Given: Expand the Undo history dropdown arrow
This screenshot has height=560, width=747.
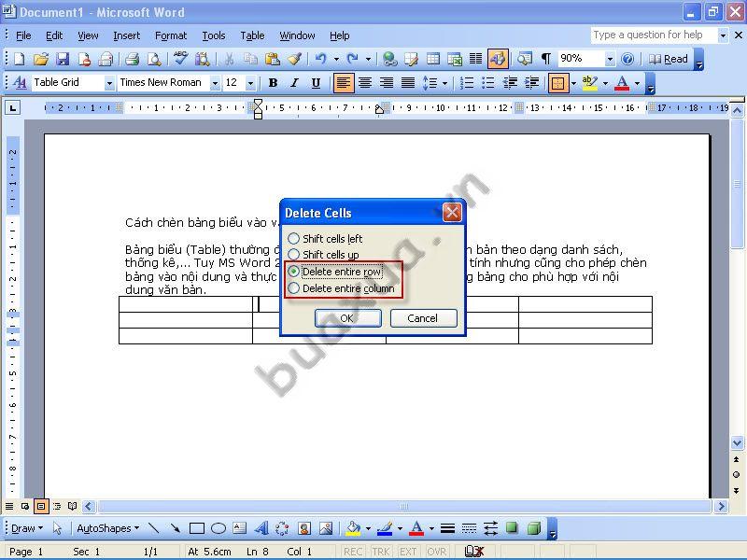Looking at the screenshot, I should point(336,59).
